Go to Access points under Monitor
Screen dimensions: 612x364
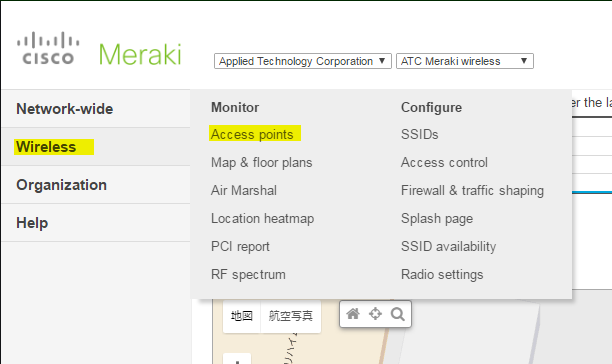tap(252, 134)
